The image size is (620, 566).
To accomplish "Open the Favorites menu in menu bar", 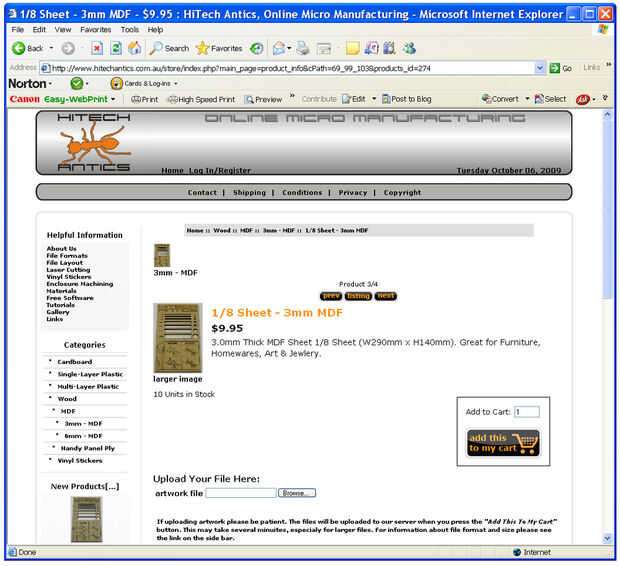I will 96,30.
